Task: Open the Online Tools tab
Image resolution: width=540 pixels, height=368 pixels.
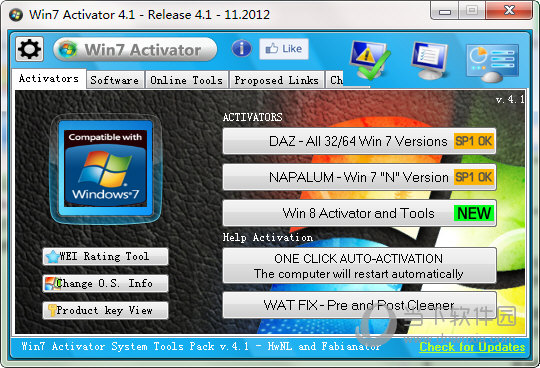Action: (x=187, y=80)
